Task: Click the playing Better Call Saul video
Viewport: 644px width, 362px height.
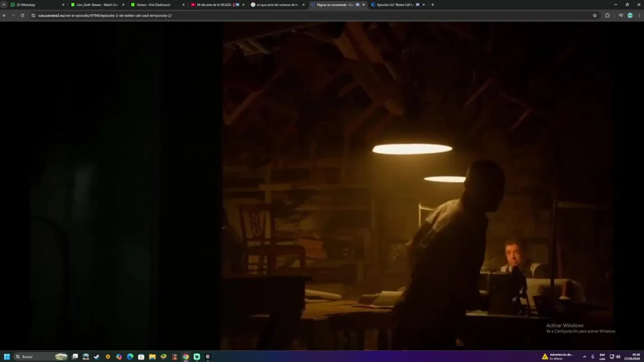Action: pos(322,186)
